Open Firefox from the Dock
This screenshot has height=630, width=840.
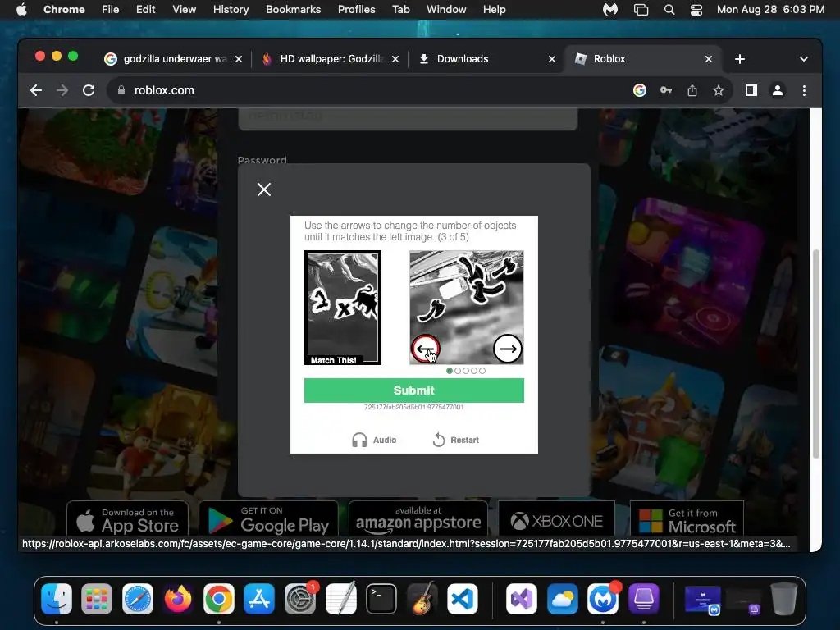178,599
